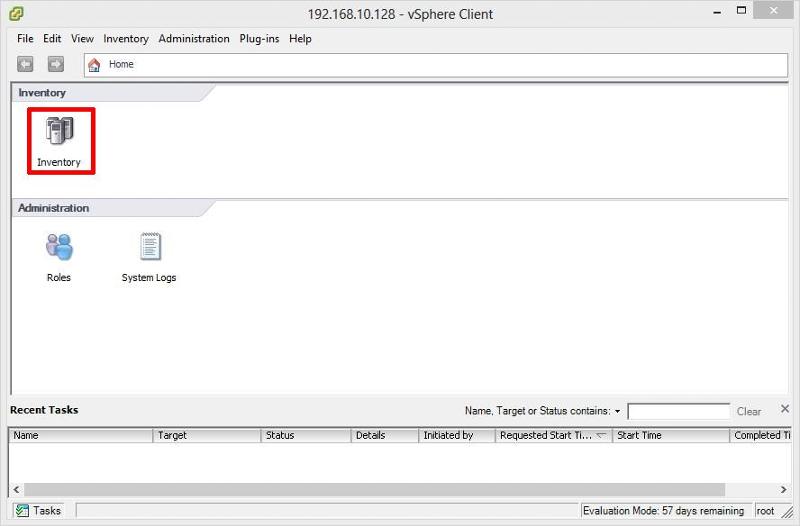The image size is (800, 526).
Task: Close the vSphere Client window
Action: [x=773, y=10]
